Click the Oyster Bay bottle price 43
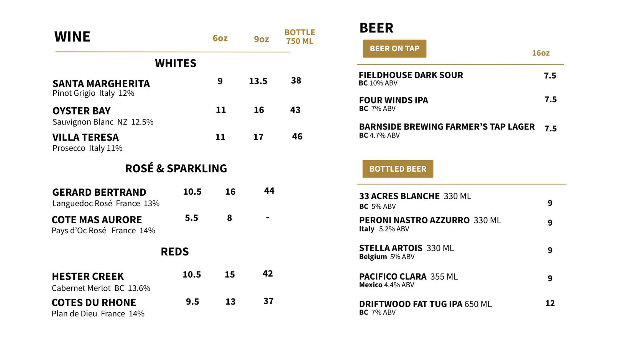Image resolution: width=644 pixels, height=362 pixels. coord(295,110)
